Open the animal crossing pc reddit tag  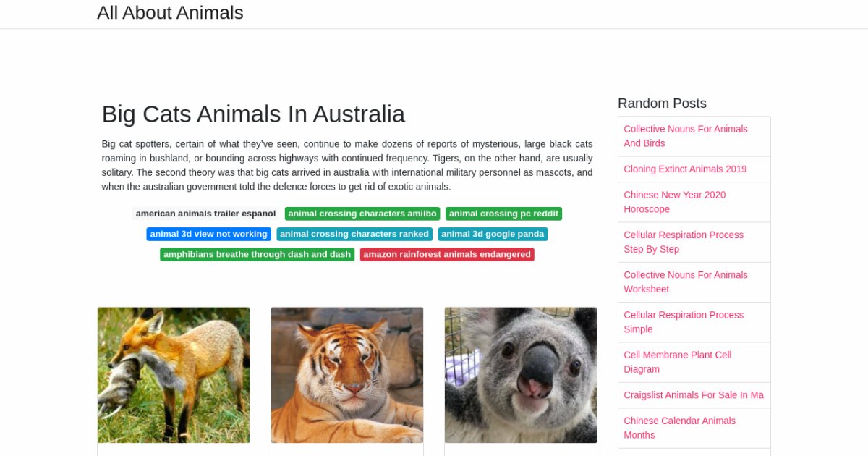(503, 214)
